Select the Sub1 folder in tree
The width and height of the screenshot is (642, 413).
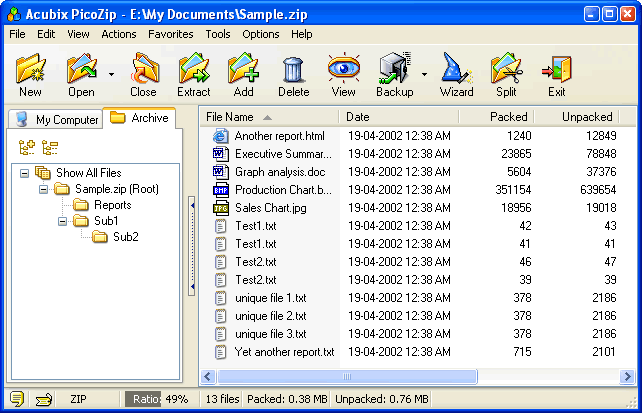[x=96, y=221]
